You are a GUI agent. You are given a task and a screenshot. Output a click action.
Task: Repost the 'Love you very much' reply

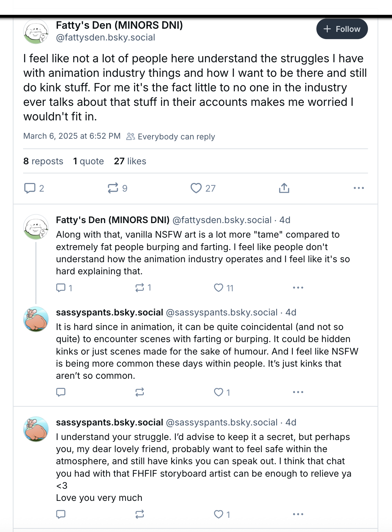(x=140, y=514)
